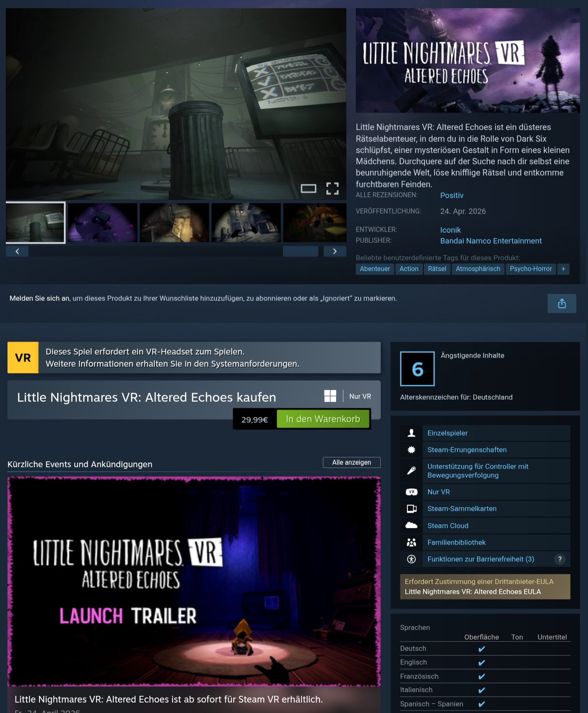
Task: Click the Spanisch – Spanien language row
Action: [x=485, y=704]
